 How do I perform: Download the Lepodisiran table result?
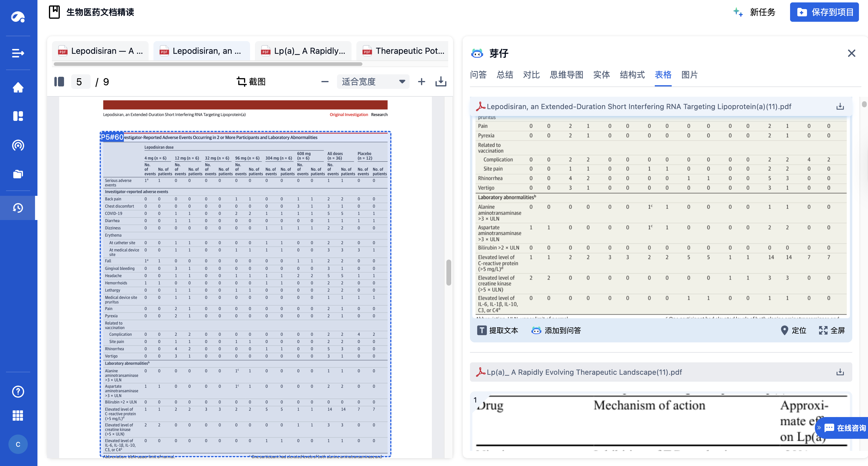coord(840,107)
